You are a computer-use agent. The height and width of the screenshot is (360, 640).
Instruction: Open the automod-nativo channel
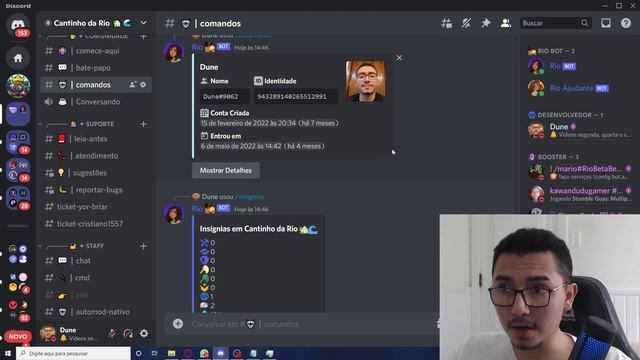(x=96, y=312)
